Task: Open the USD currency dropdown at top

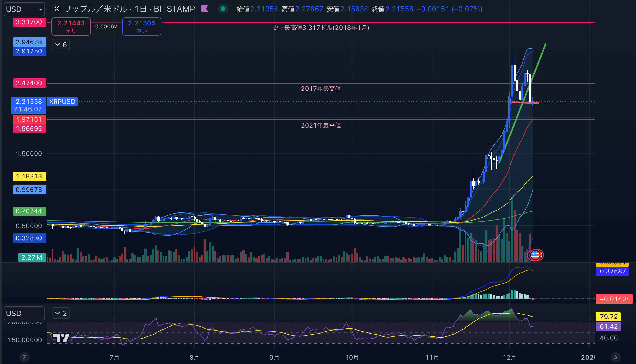Action: click(x=24, y=9)
